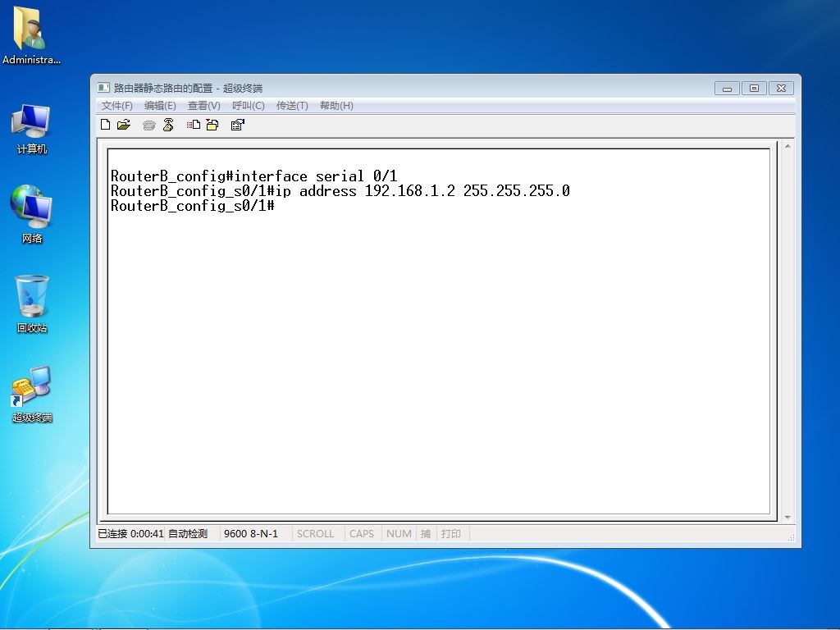The height and width of the screenshot is (630, 840).
Task: Open the 文件(F) menu
Action: point(116,106)
